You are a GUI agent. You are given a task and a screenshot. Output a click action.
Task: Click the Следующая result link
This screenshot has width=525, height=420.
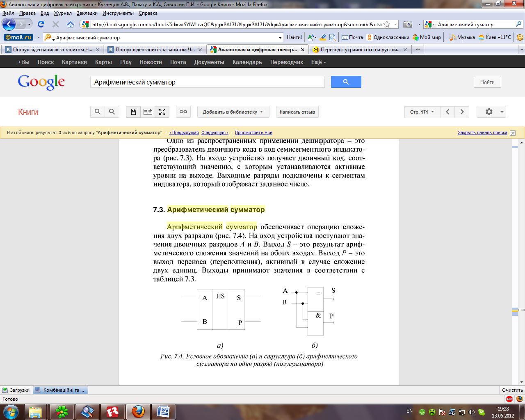pyautogui.click(x=215, y=132)
